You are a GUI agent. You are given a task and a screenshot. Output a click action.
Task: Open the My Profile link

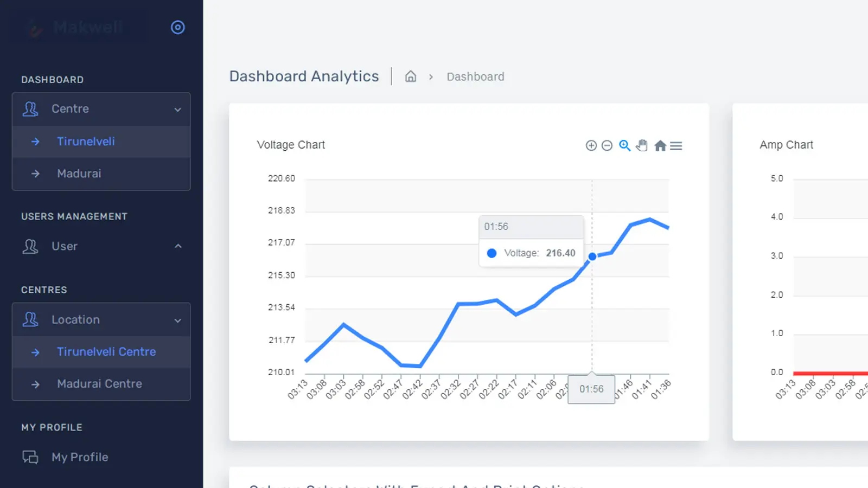80,457
